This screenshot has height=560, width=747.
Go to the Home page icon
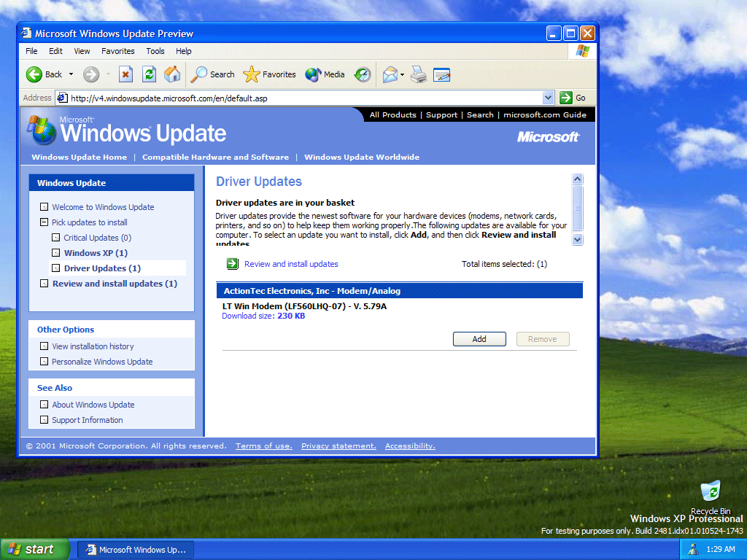point(172,74)
